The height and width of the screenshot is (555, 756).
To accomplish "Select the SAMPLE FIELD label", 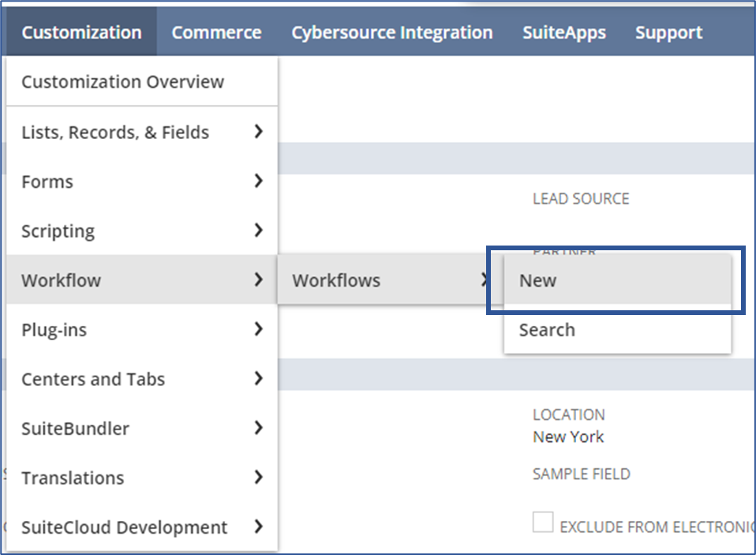I will 582,474.
